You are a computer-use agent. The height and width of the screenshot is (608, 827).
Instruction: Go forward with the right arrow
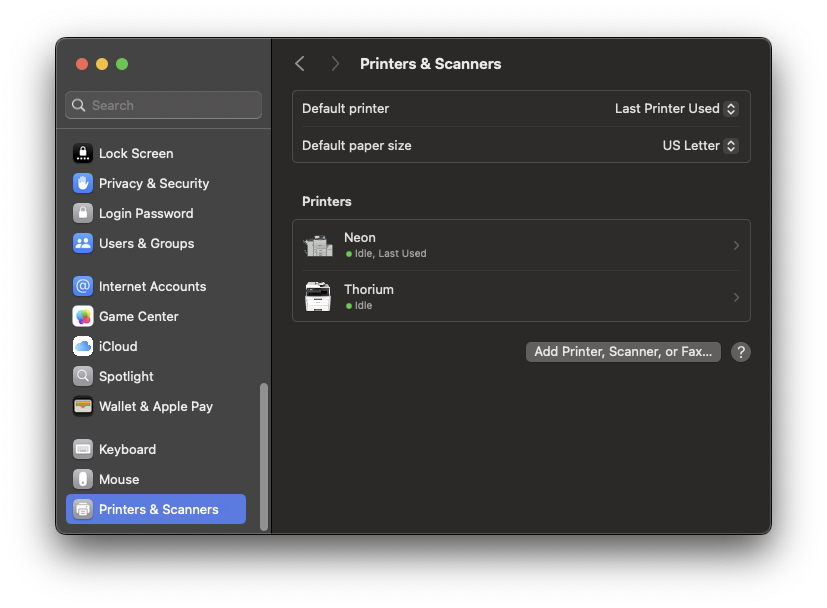pyautogui.click(x=335, y=64)
